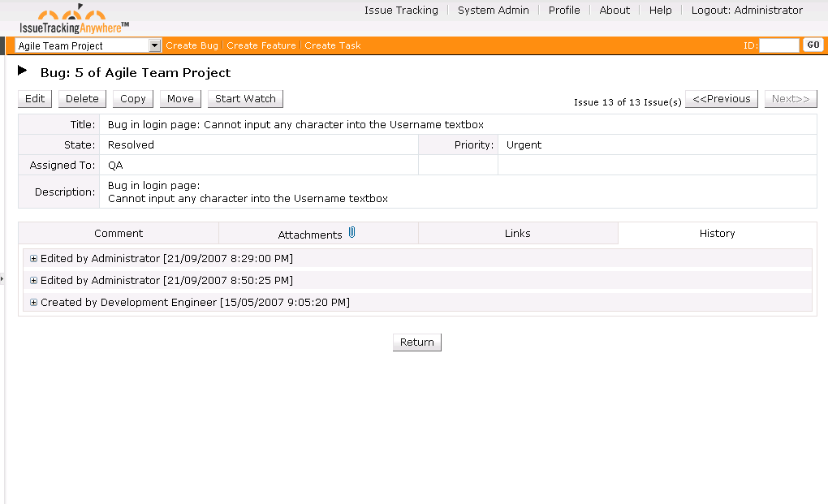828x504 pixels.
Task: Open the Agile Team Project dropdown
Action: [153, 45]
